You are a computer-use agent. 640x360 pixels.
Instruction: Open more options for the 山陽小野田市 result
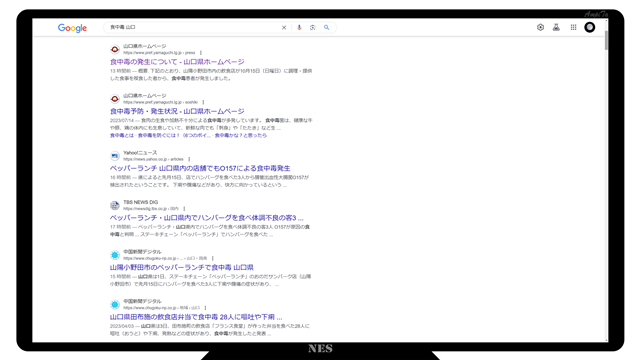[213, 258]
